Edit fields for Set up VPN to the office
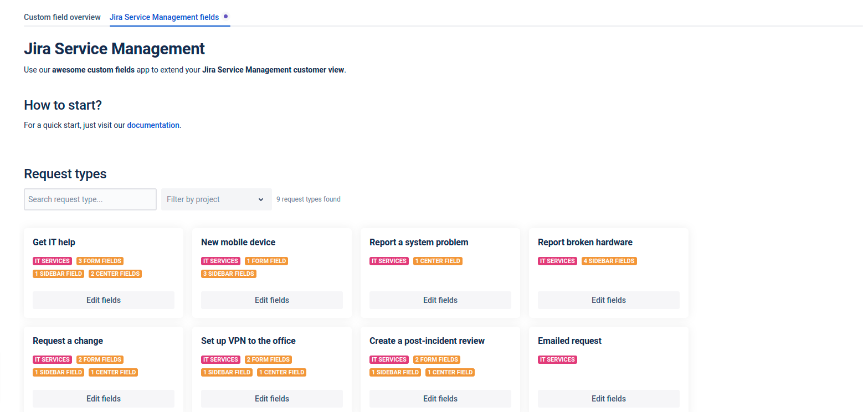 272,399
